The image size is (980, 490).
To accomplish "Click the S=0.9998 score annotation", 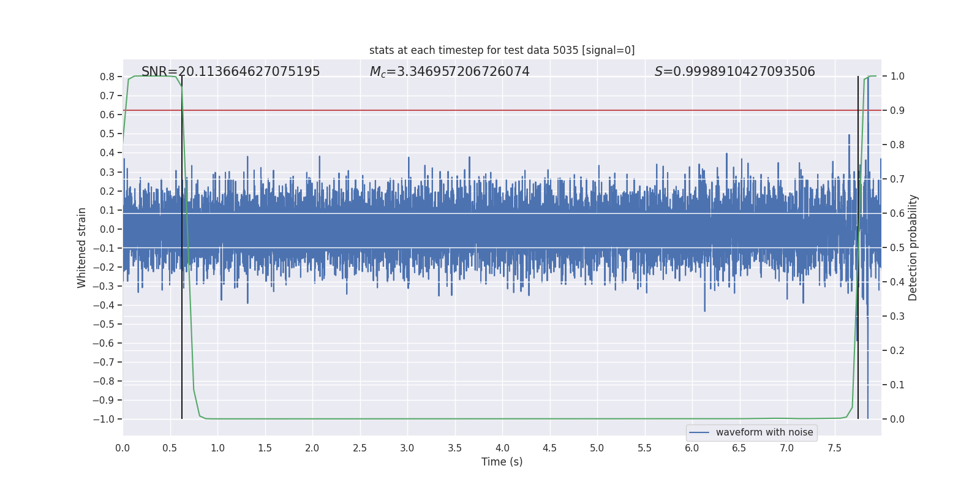I will click(734, 72).
